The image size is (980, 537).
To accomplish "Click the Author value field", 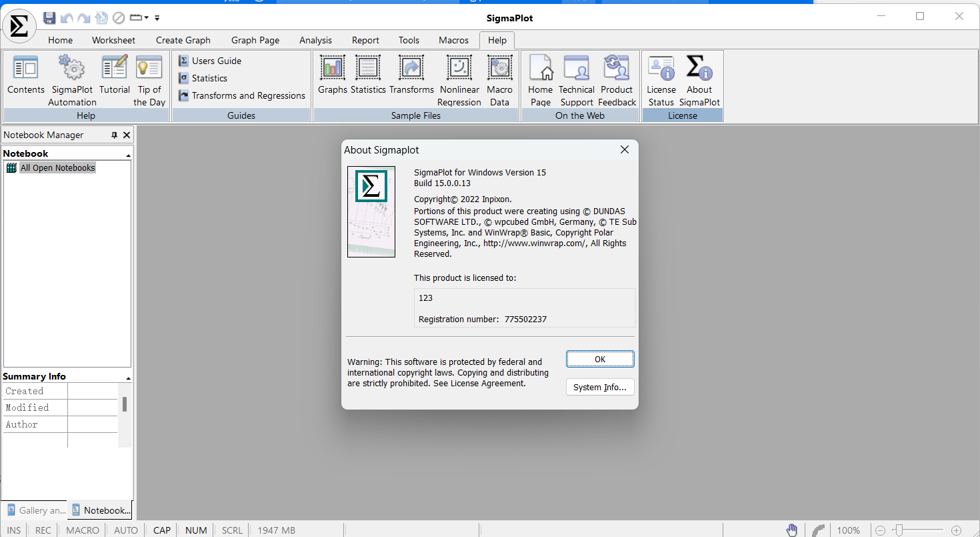I will click(x=93, y=424).
